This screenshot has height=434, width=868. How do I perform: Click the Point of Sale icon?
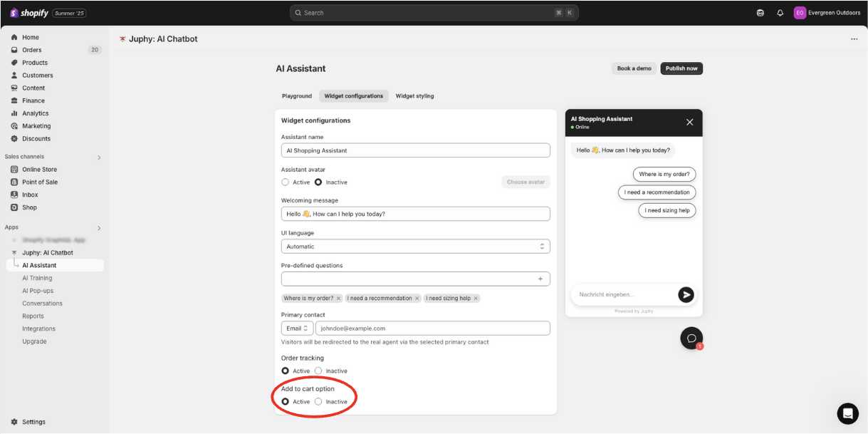14,182
